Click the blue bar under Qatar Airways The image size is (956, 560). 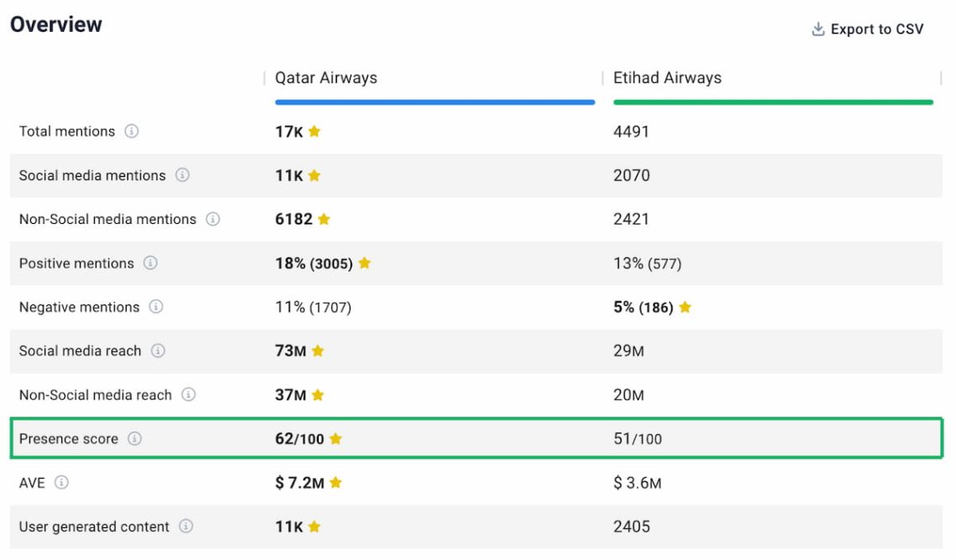[434, 102]
